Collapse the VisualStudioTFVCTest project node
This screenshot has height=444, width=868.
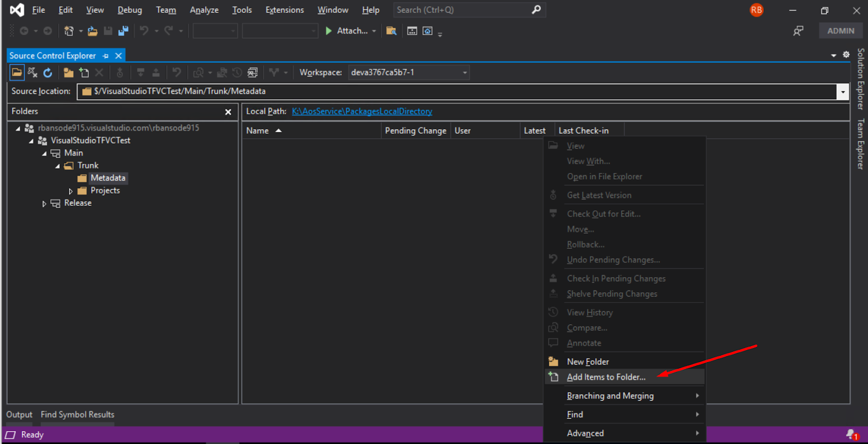pos(31,141)
